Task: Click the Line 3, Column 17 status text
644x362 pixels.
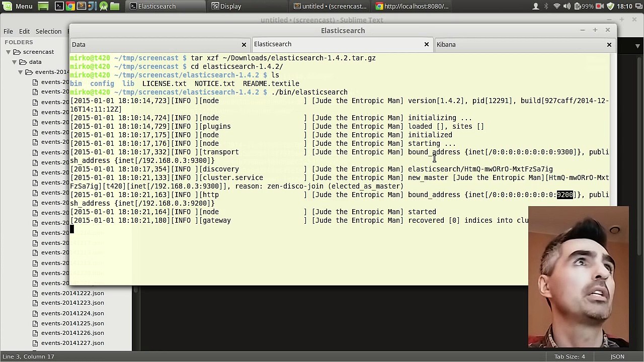Action: [x=28, y=356]
